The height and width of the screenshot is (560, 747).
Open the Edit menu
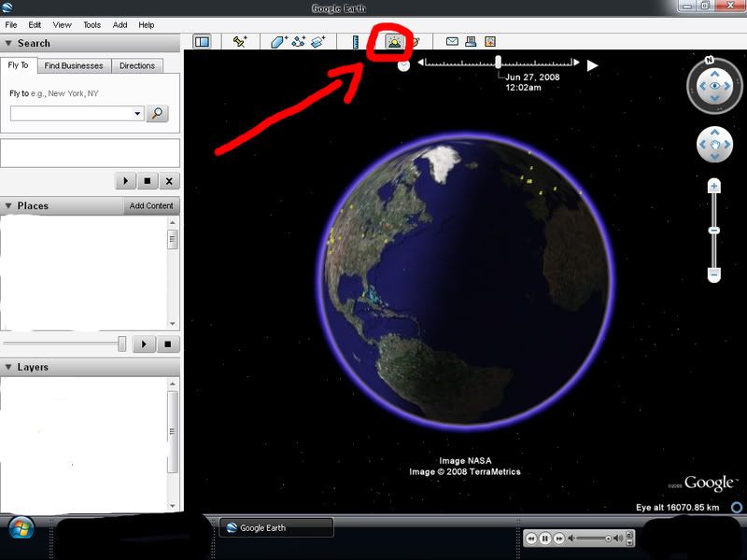(x=35, y=25)
